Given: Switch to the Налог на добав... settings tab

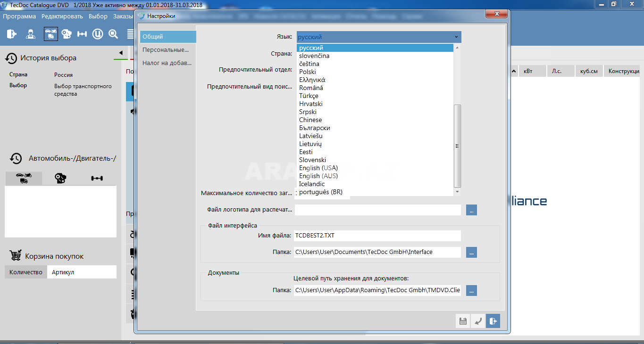Looking at the screenshot, I should [x=167, y=63].
